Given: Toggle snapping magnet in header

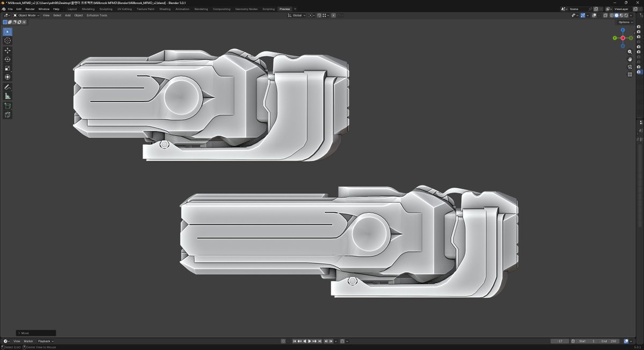Looking at the screenshot, I should 319,16.
